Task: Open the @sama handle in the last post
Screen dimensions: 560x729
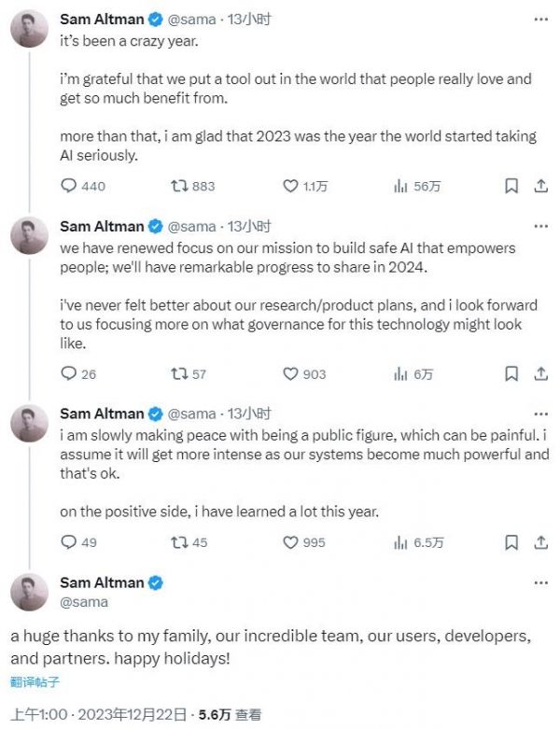Action: click(84, 602)
